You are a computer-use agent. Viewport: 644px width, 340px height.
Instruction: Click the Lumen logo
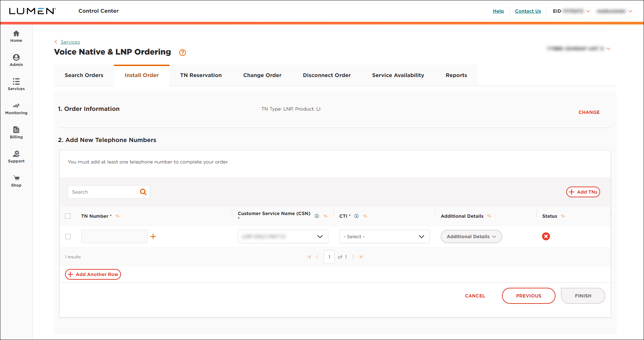click(x=32, y=11)
